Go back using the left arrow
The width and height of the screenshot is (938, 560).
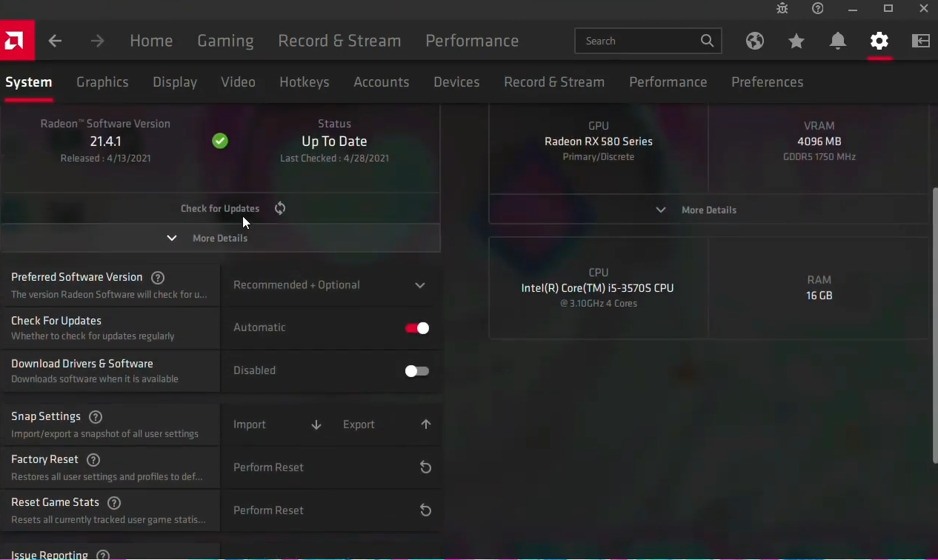55,41
